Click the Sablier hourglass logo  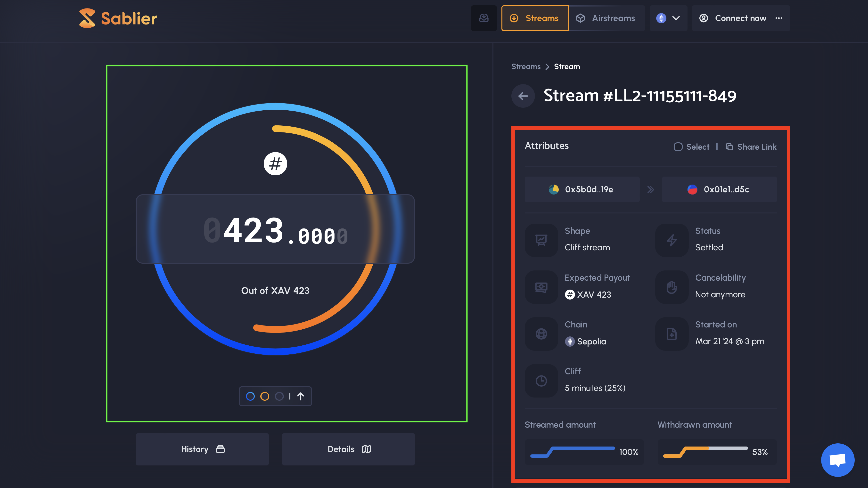87,18
